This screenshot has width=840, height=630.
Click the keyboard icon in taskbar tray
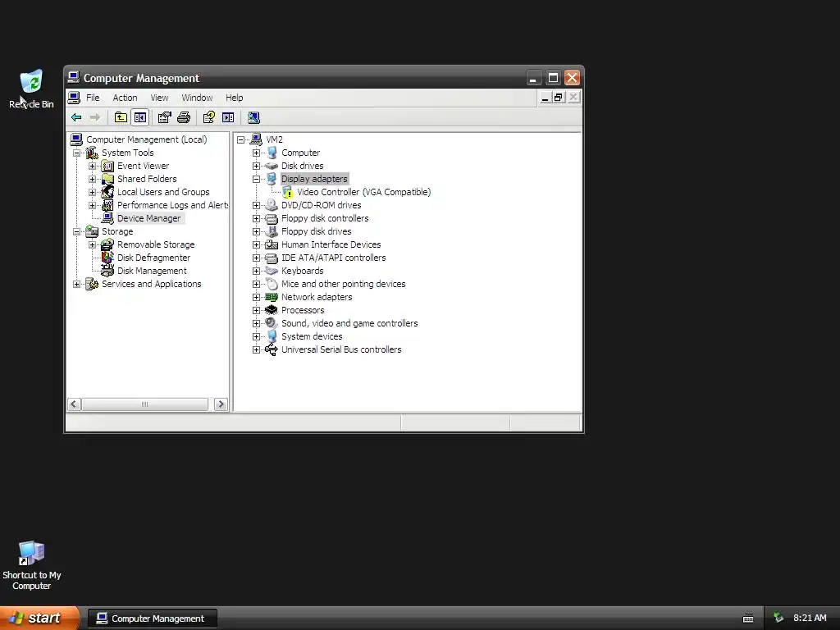click(748, 619)
